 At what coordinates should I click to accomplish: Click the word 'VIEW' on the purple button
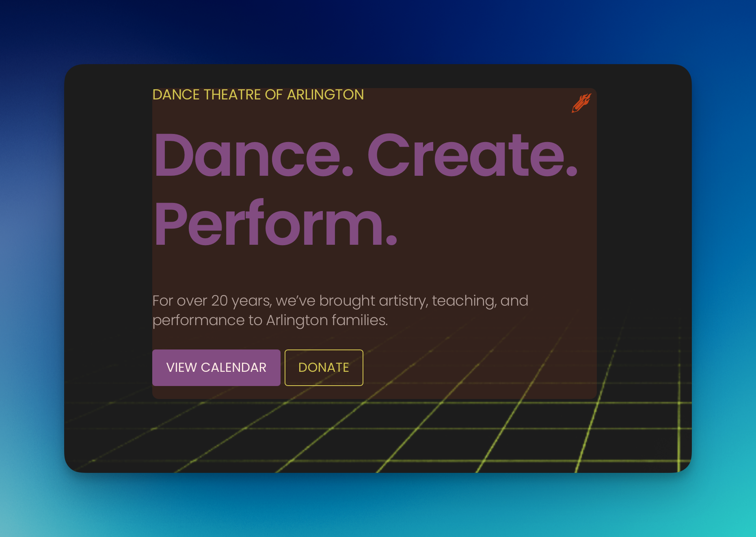click(x=181, y=368)
